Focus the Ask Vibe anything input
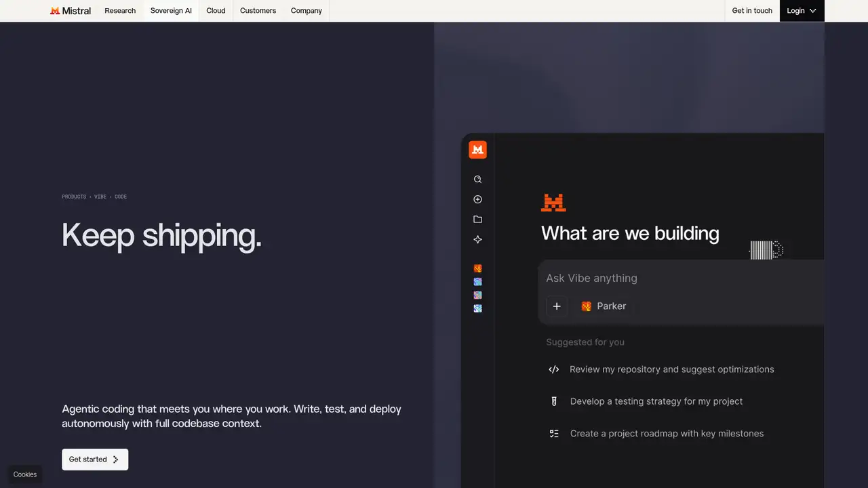The image size is (868, 488). 682,278
